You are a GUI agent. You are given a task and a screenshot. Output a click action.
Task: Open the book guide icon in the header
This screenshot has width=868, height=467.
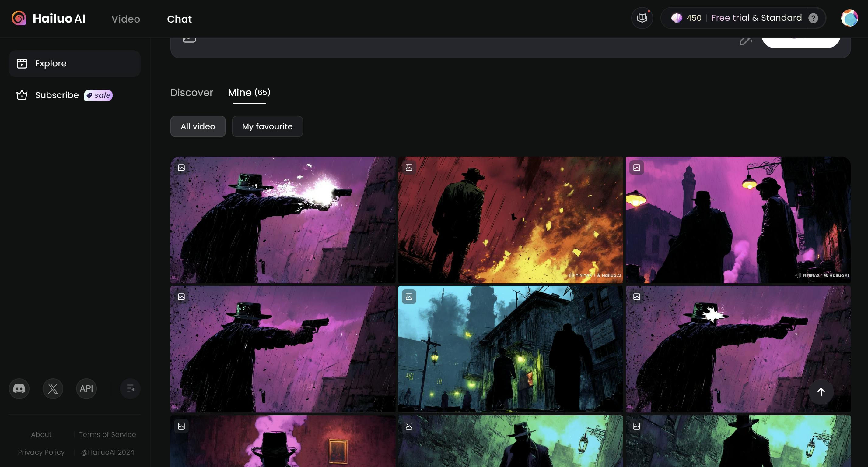point(642,18)
